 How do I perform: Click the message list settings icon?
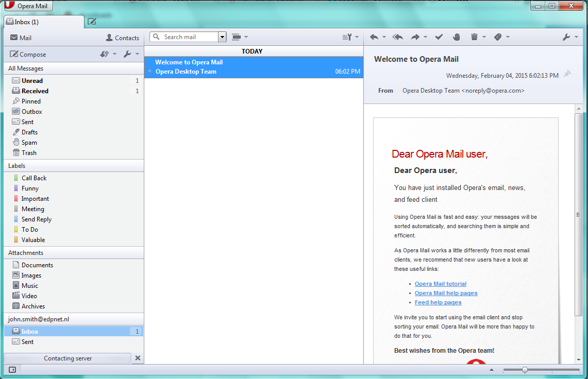[x=347, y=37]
